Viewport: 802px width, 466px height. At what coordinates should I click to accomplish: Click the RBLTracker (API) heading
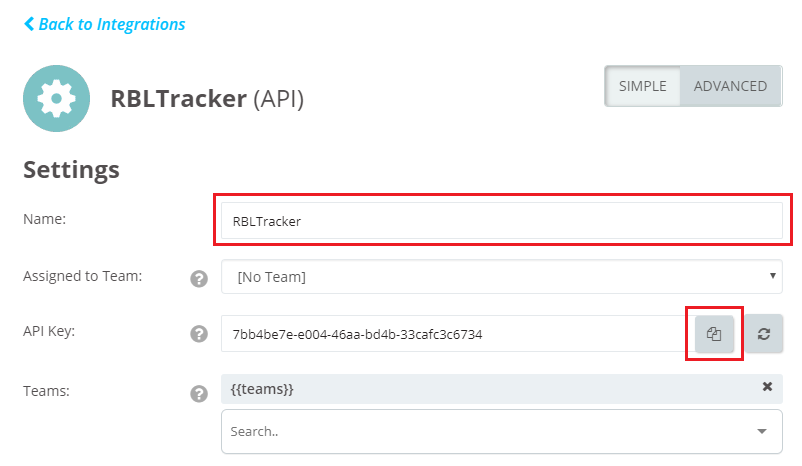(207, 98)
